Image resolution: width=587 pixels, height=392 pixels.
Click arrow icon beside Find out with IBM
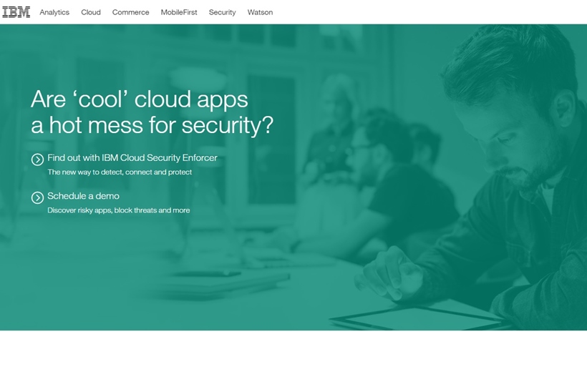37,160
